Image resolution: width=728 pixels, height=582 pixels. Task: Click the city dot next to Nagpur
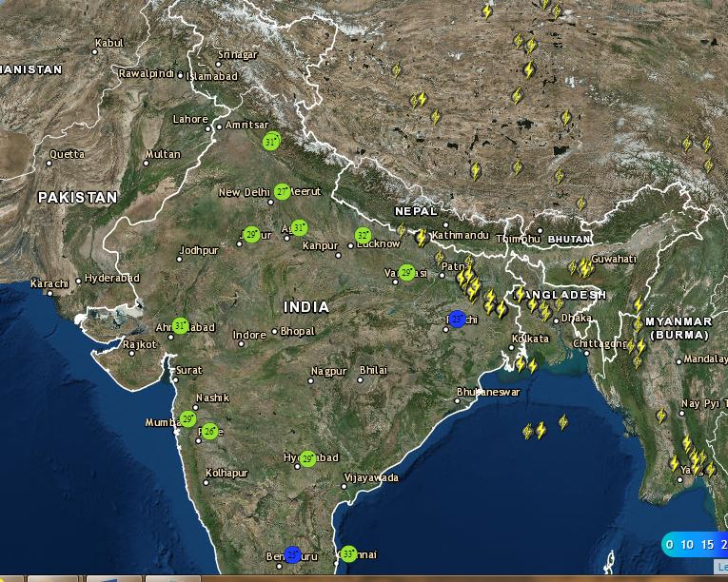click(310, 381)
